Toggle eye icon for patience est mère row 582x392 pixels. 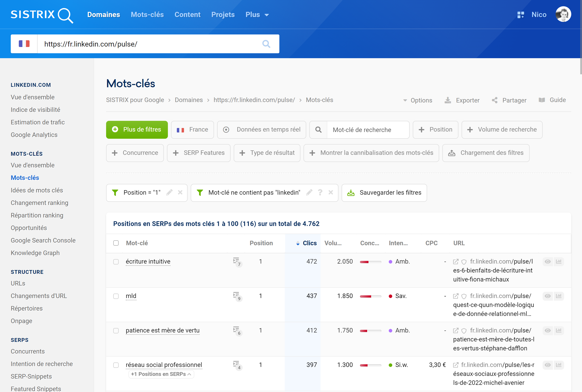(x=548, y=330)
